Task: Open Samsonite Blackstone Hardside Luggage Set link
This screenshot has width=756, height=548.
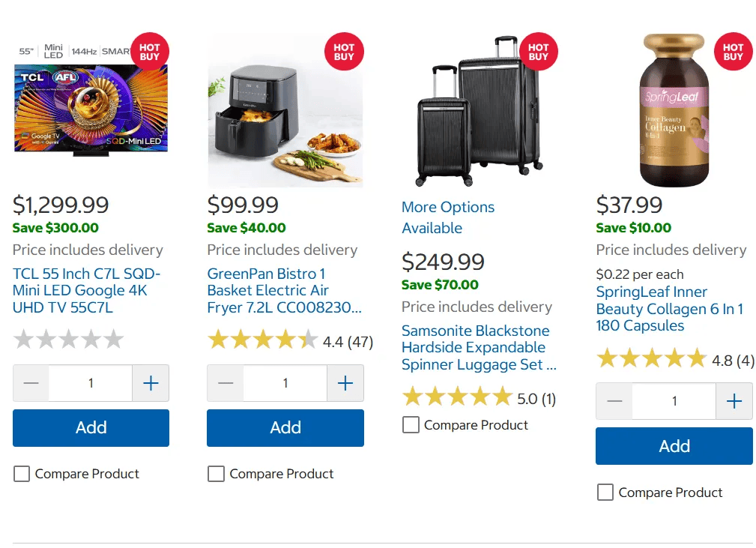Action: (x=479, y=347)
